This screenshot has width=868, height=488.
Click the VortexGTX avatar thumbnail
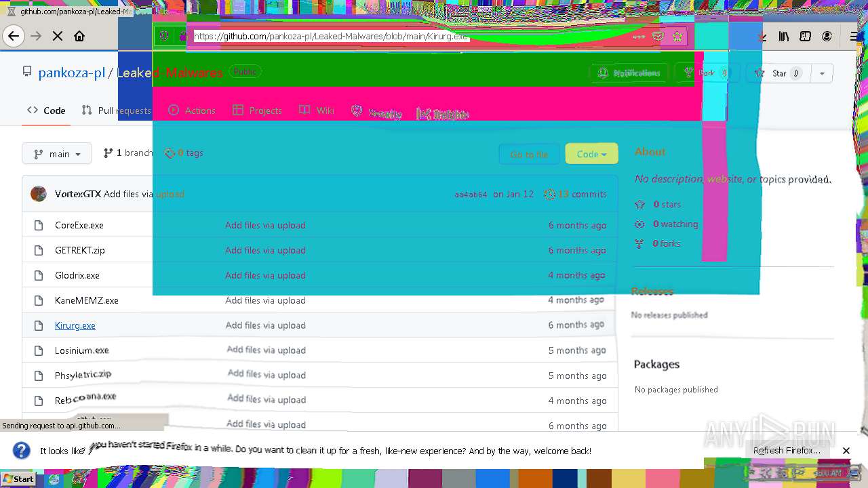[x=39, y=194]
